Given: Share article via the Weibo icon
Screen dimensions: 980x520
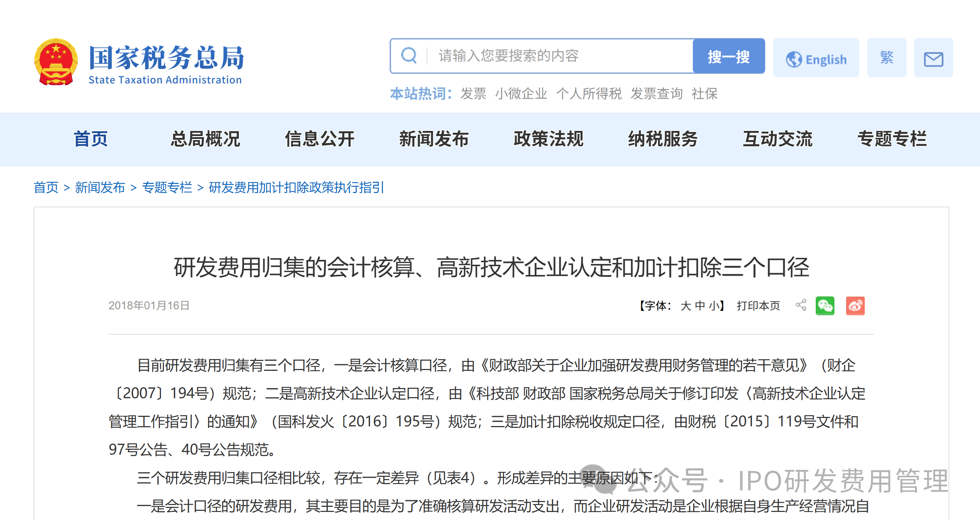Looking at the screenshot, I should pos(855,306).
